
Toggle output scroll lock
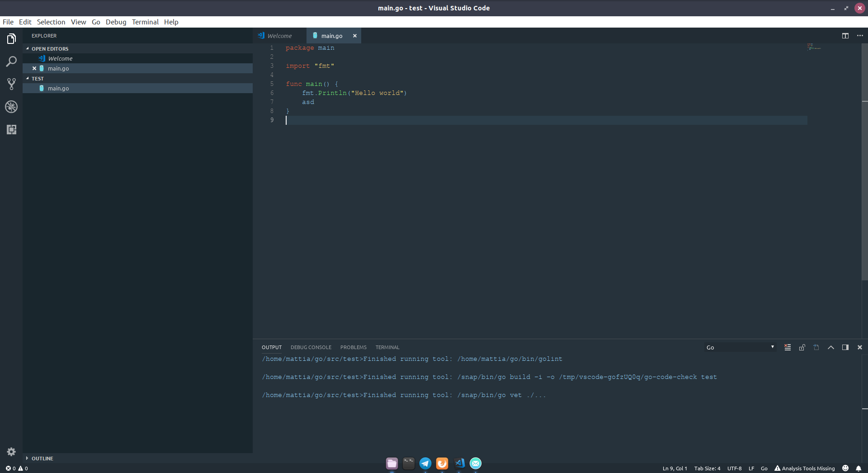(x=802, y=347)
